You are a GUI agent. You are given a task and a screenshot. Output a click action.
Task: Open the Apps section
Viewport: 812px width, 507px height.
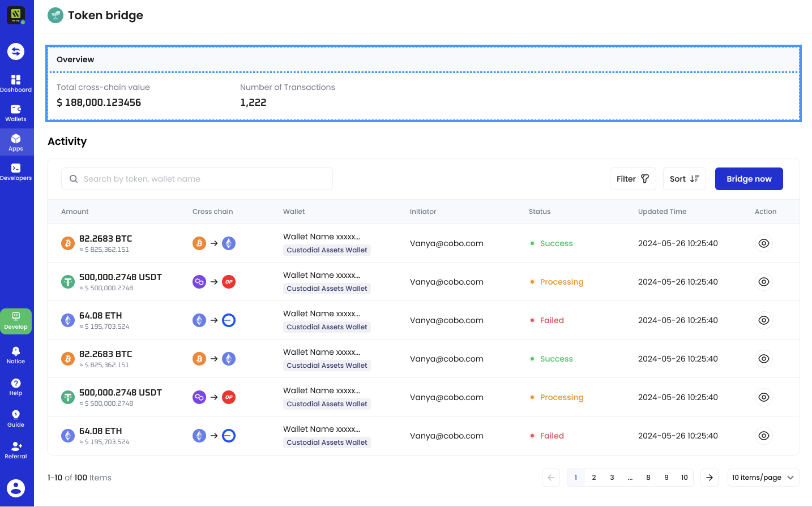[x=16, y=141]
